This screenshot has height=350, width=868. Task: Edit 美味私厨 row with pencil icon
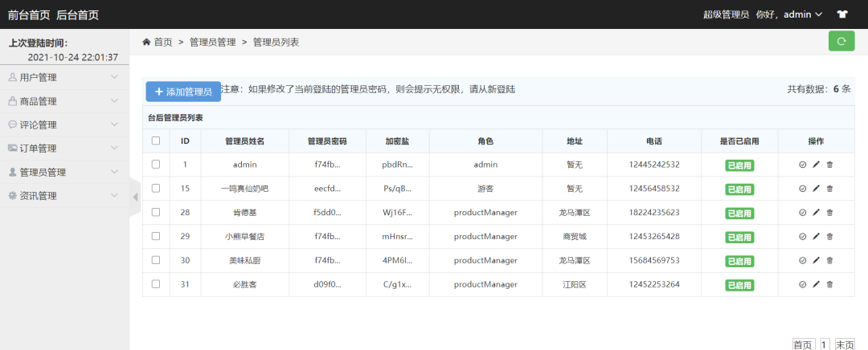tap(816, 260)
